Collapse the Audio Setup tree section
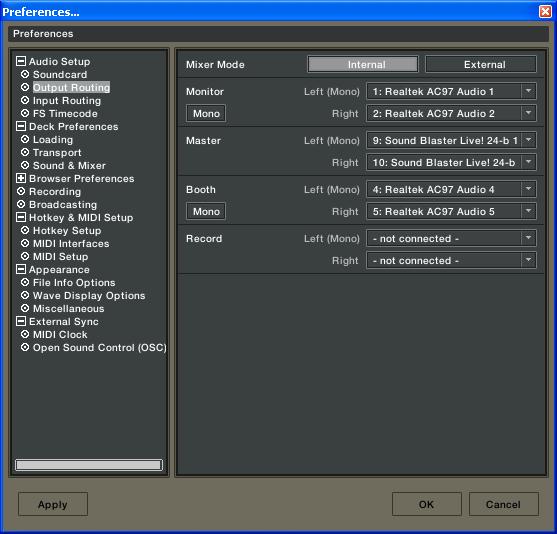557x534 pixels. tap(21, 61)
